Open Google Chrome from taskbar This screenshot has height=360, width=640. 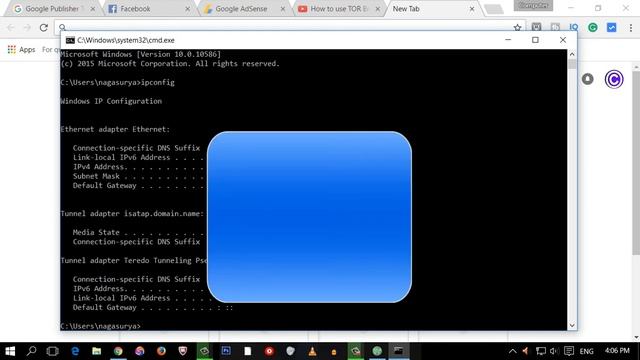(x=118, y=351)
